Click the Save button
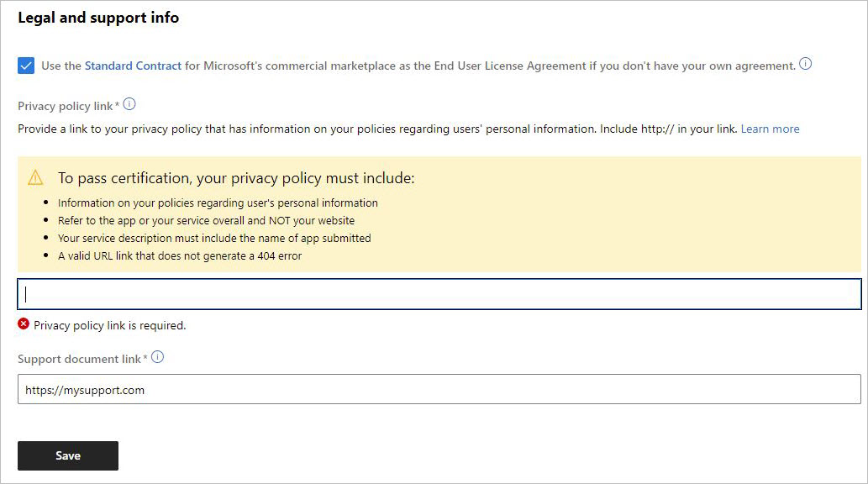Screen dimensions: 868x484 pos(68,455)
